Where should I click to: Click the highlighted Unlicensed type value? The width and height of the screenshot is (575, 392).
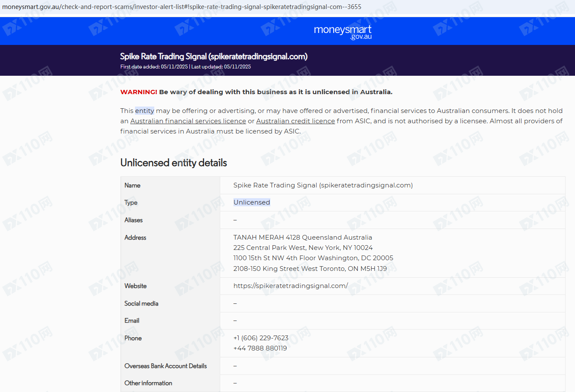pyautogui.click(x=252, y=202)
